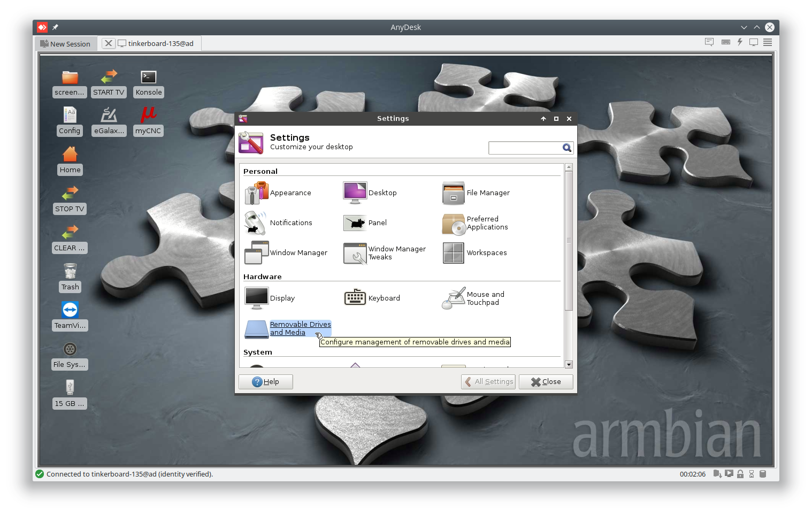Switch to the New Session tab
Image resolution: width=812 pixels, height=514 pixels.
66,44
